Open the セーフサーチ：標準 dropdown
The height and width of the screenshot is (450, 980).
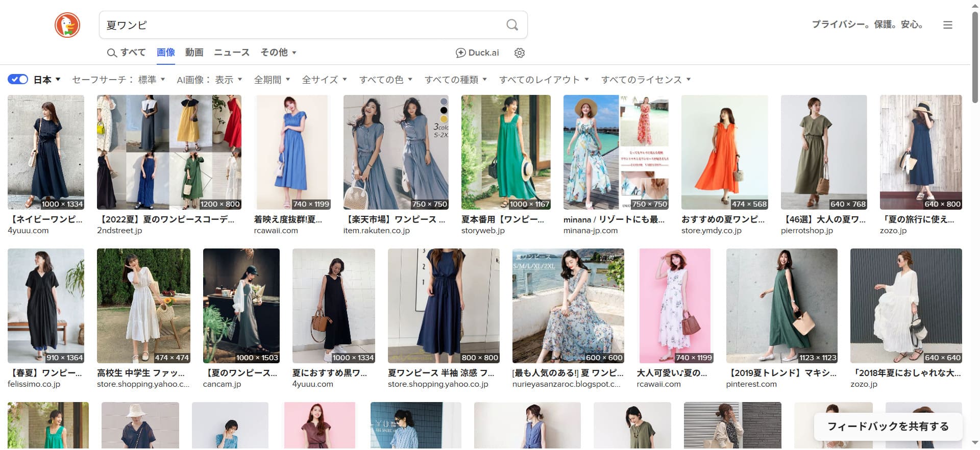(x=119, y=80)
